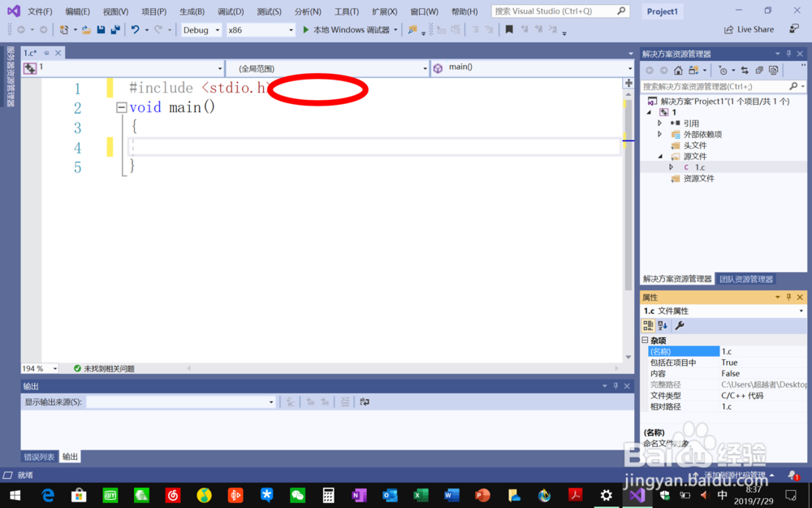Switch to 团队资源管理器 tab

(x=745, y=279)
